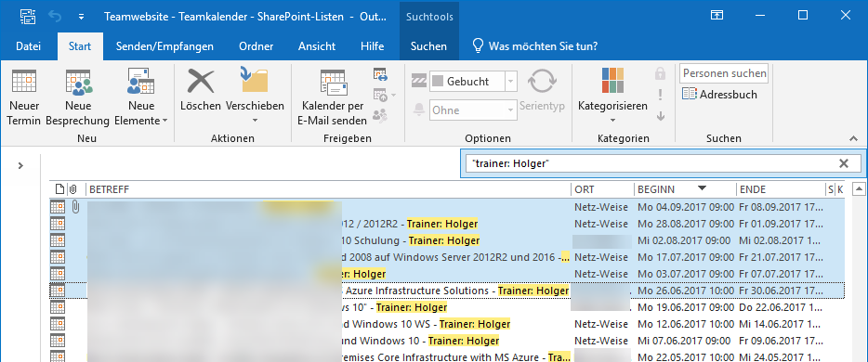Select the Azure Infrastructure Solutions entry
Viewport: 868px width, 362px height.
coord(447,291)
